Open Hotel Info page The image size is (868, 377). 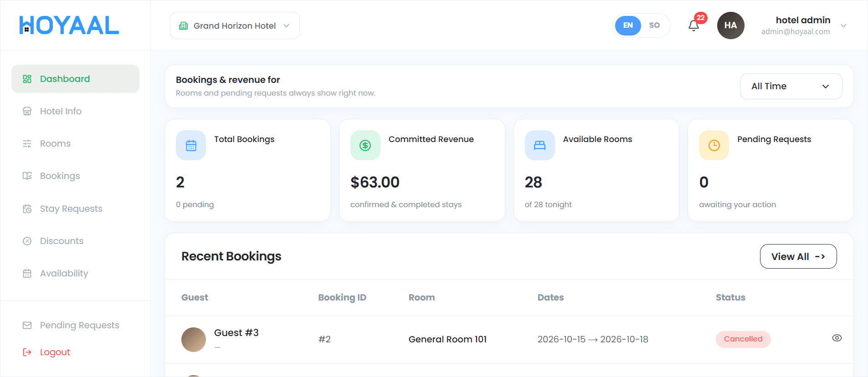[75, 111]
